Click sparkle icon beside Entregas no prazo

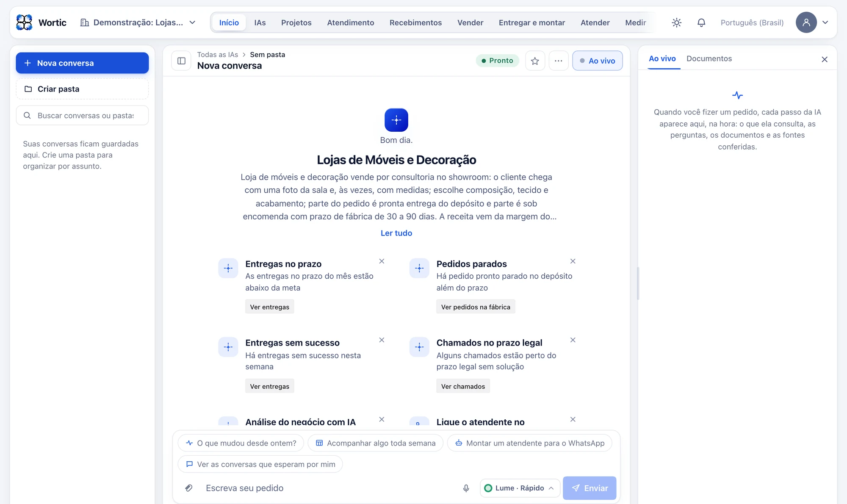point(228,268)
